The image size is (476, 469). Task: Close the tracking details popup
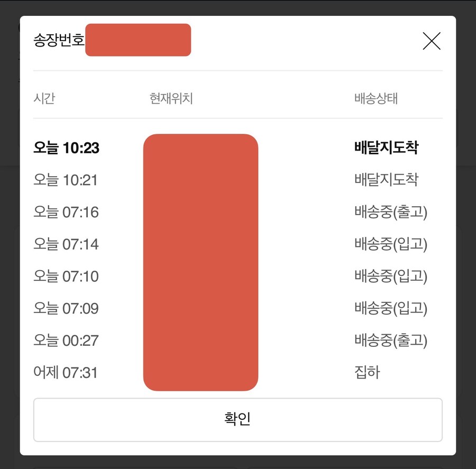pyautogui.click(x=432, y=41)
